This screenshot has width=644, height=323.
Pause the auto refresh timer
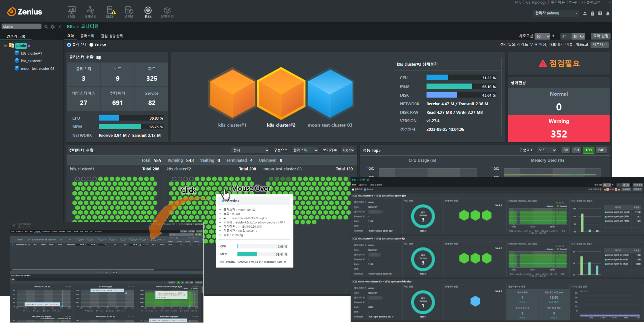click(575, 36)
